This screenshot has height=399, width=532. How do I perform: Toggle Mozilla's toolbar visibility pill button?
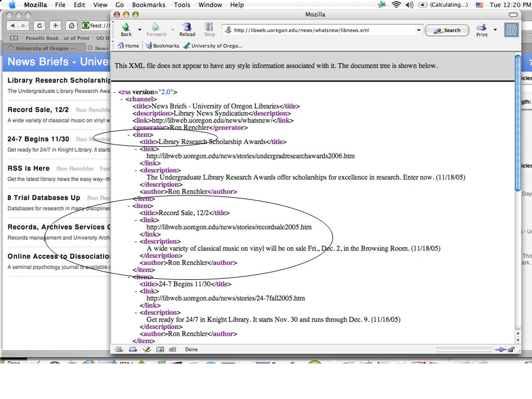pos(513,14)
